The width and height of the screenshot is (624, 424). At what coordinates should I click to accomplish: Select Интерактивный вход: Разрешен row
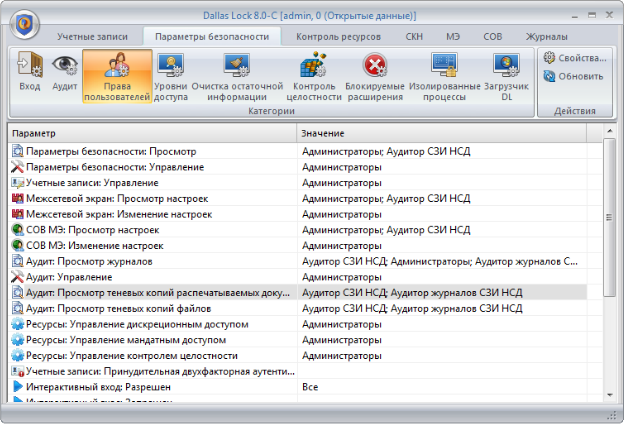click(150, 386)
